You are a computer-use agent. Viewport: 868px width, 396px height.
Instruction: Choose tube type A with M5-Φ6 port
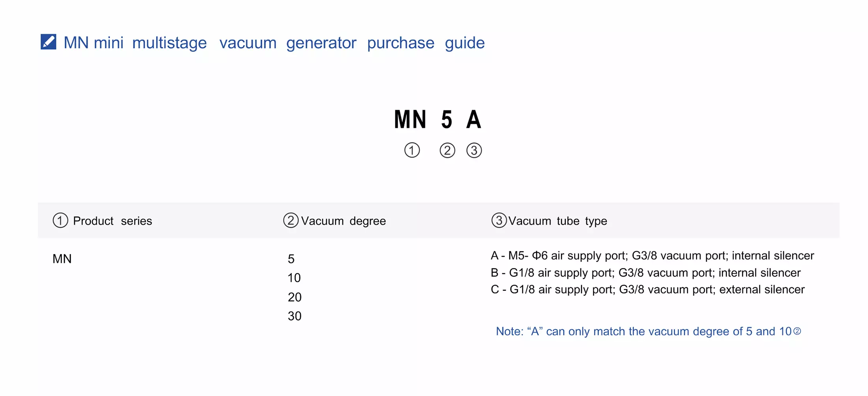click(652, 256)
